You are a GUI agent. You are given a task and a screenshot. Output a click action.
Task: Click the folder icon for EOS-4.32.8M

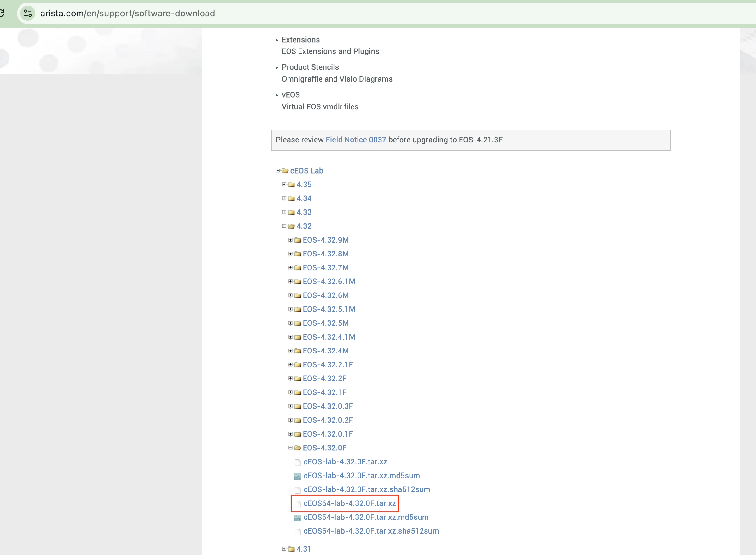[298, 254]
